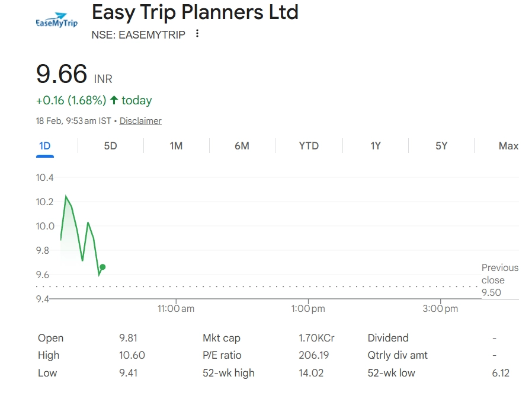Screen dimensions: 532x402
Task: Open the three-dot more options menu
Action: [x=197, y=34]
